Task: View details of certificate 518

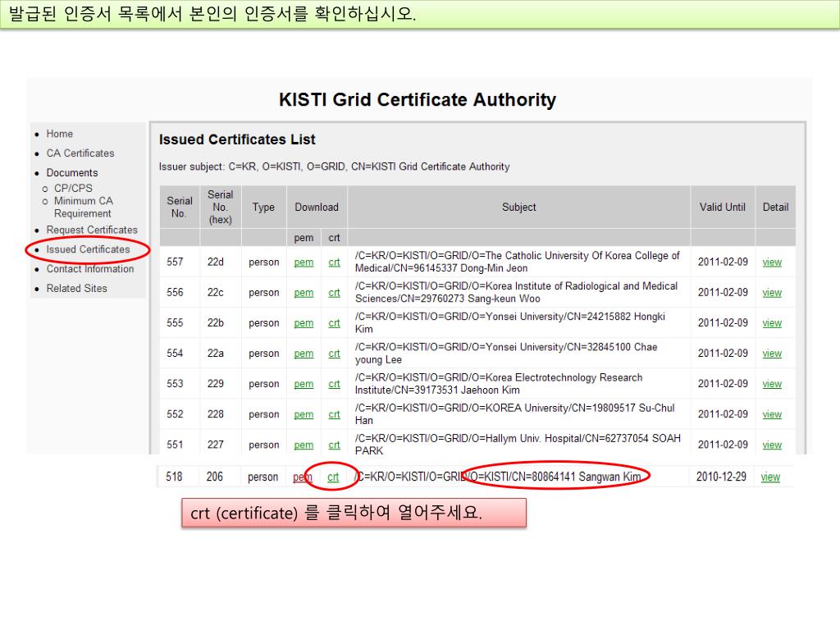Action: click(x=770, y=477)
